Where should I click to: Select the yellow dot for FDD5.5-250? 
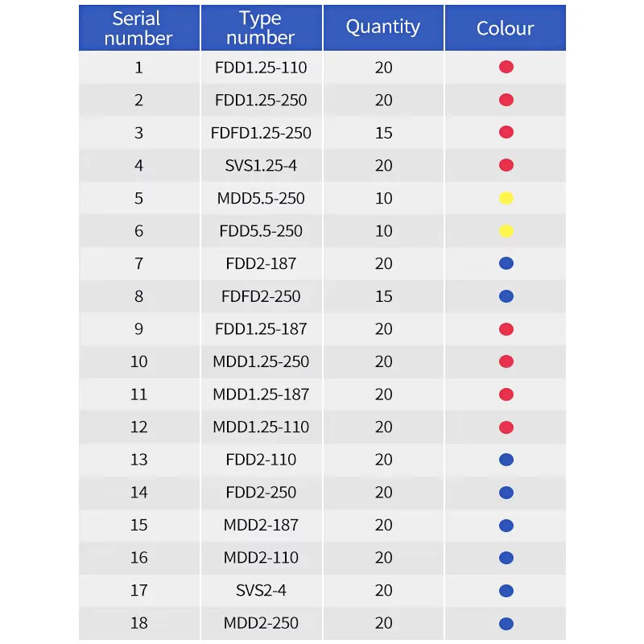point(506,231)
